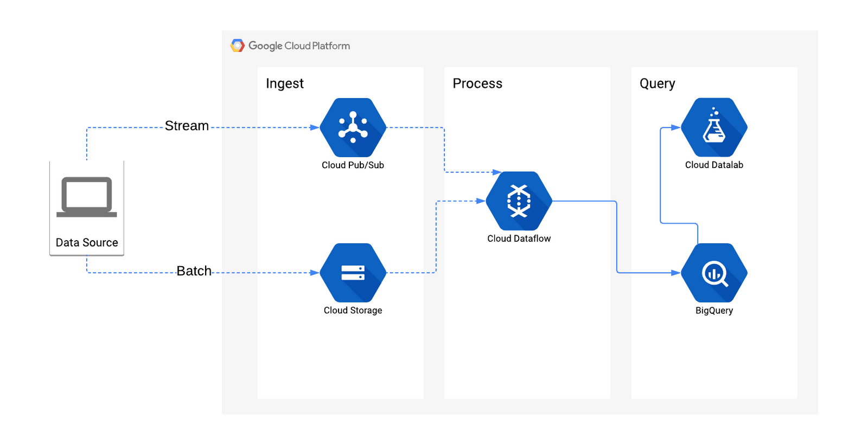Click the Cloud Pub/Sub hexagon icon
Image resolution: width=868 pixels, height=445 pixels.
pyautogui.click(x=353, y=127)
